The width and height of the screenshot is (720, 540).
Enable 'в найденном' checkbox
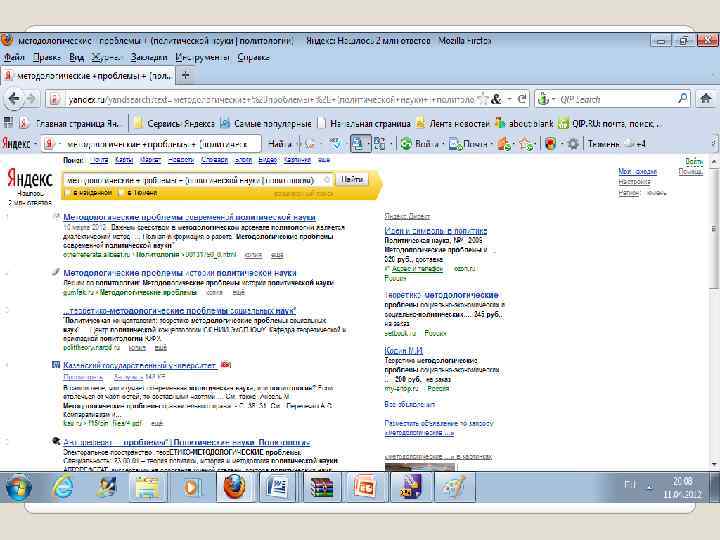69,193
